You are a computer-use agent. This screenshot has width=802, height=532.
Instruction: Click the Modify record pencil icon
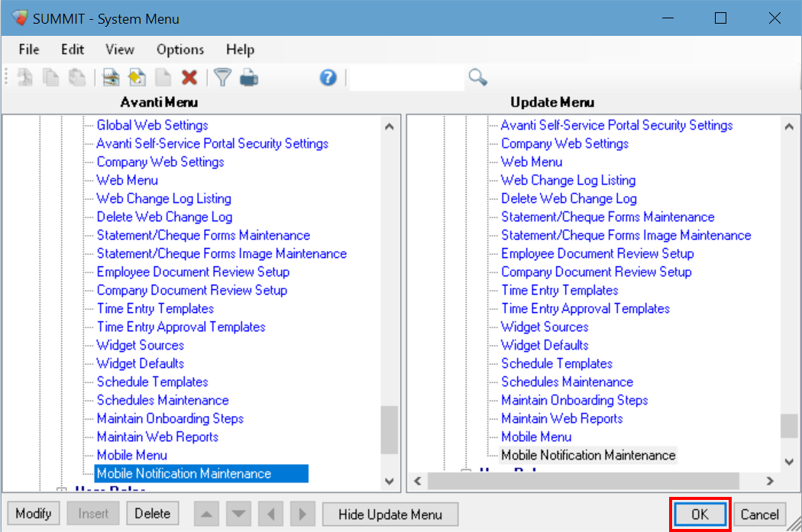137,78
